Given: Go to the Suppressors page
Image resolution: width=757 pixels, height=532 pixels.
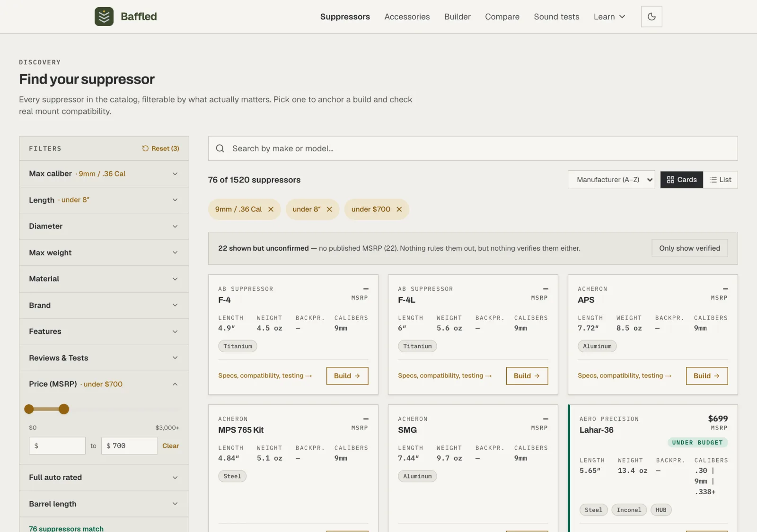Looking at the screenshot, I should [x=345, y=17].
